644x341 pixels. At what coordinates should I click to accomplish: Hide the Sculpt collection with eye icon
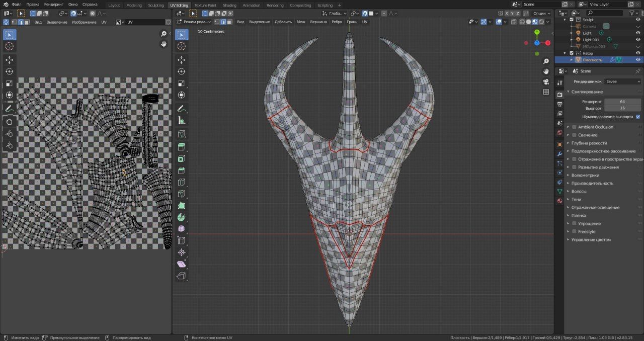(x=638, y=19)
